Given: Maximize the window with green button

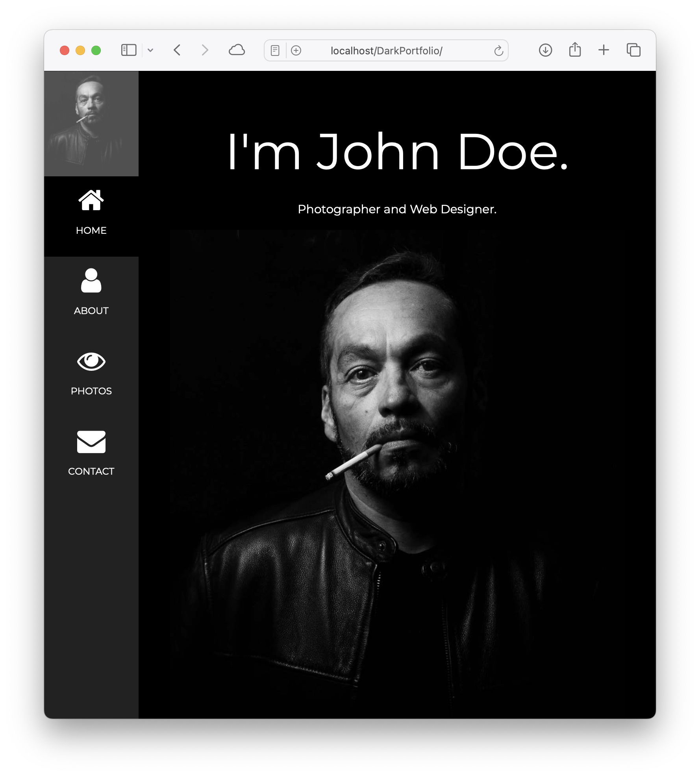Looking at the screenshot, I should tap(96, 50).
